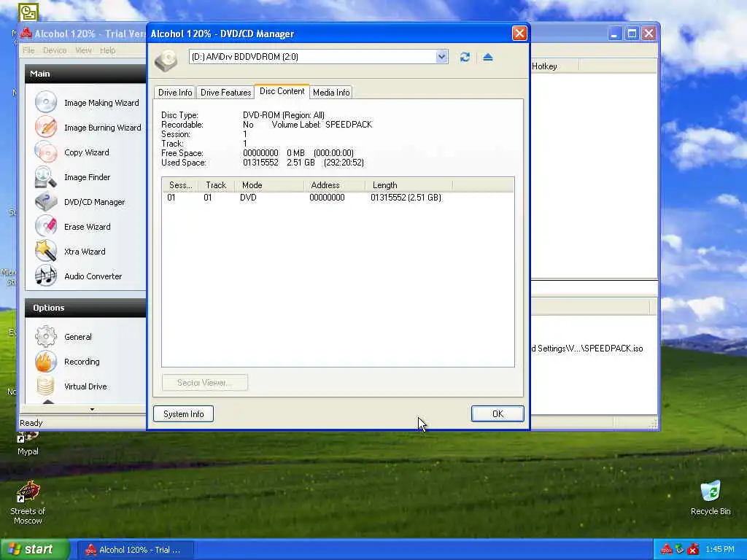
Task: Open Virtual Drive options icon
Action: coord(46,386)
